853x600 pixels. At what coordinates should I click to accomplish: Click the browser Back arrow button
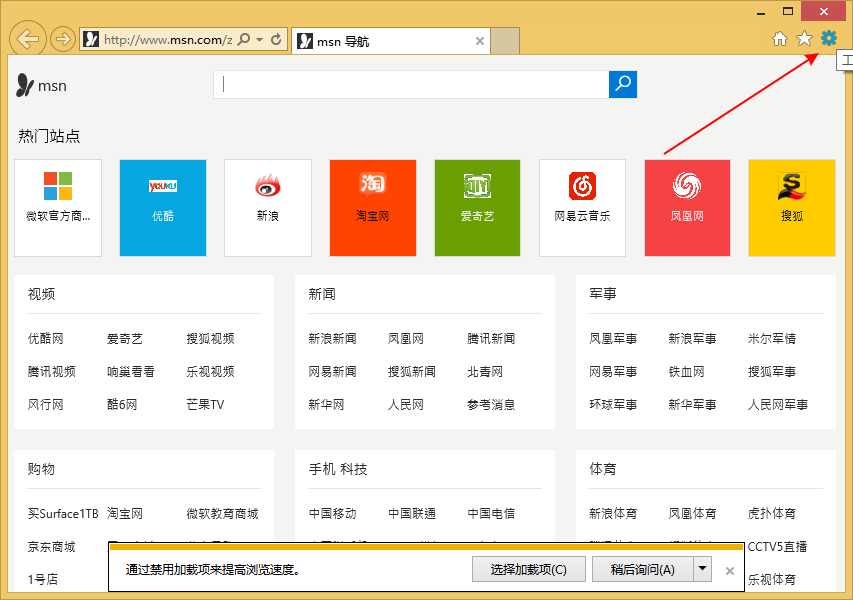(x=27, y=39)
